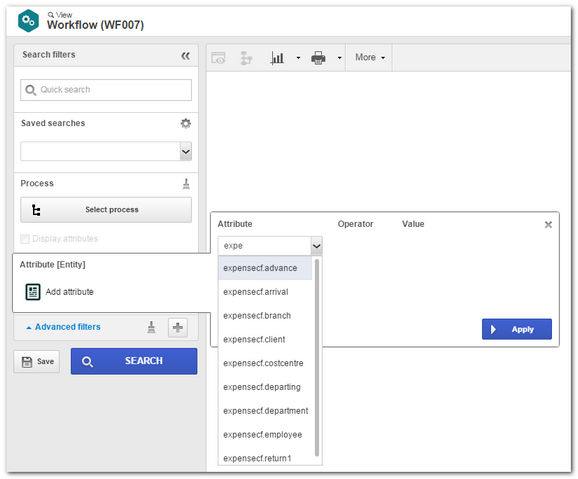
Task: Focus the Quick search field
Action: click(x=106, y=90)
